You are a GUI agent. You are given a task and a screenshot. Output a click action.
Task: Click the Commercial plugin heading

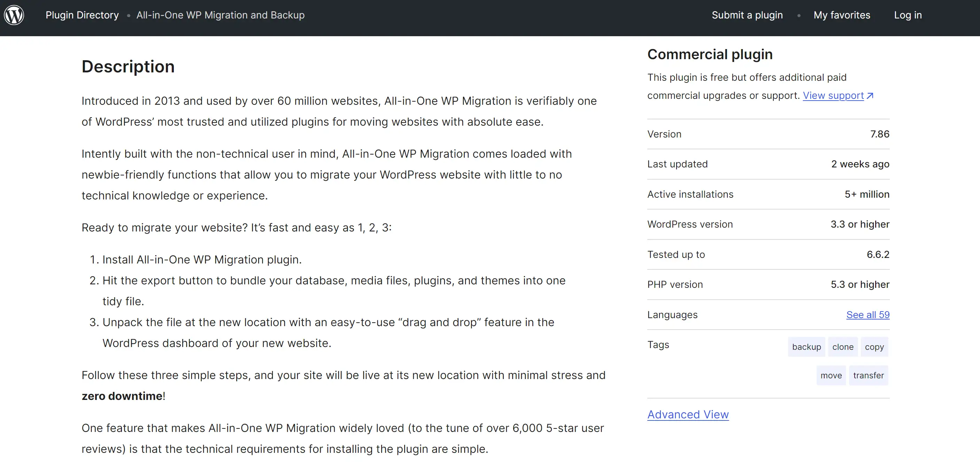tap(710, 54)
